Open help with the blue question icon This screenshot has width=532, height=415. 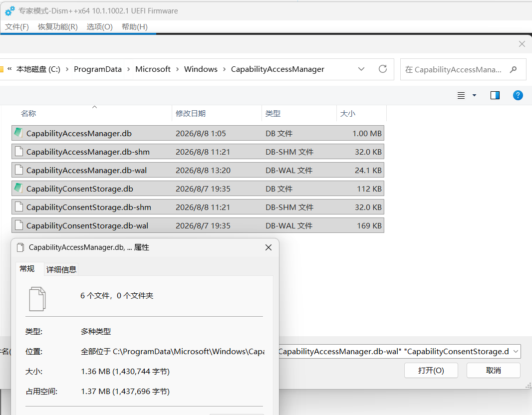[518, 95]
